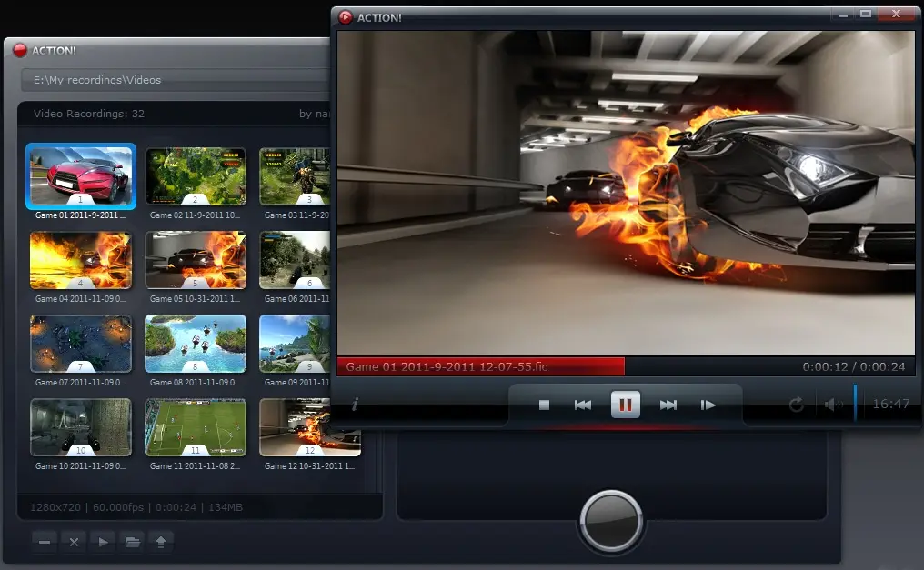
Task: Click the Action! logo in the recordings window
Action: [x=20, y=50]
